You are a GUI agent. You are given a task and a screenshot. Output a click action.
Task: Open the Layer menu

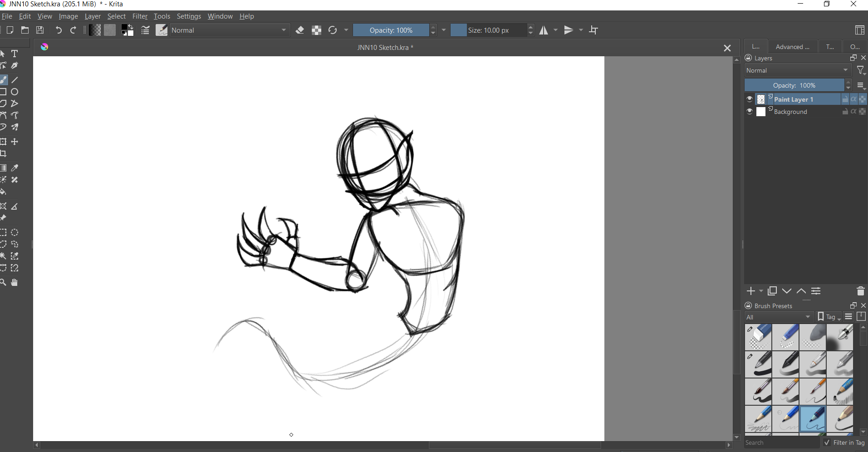93,16
